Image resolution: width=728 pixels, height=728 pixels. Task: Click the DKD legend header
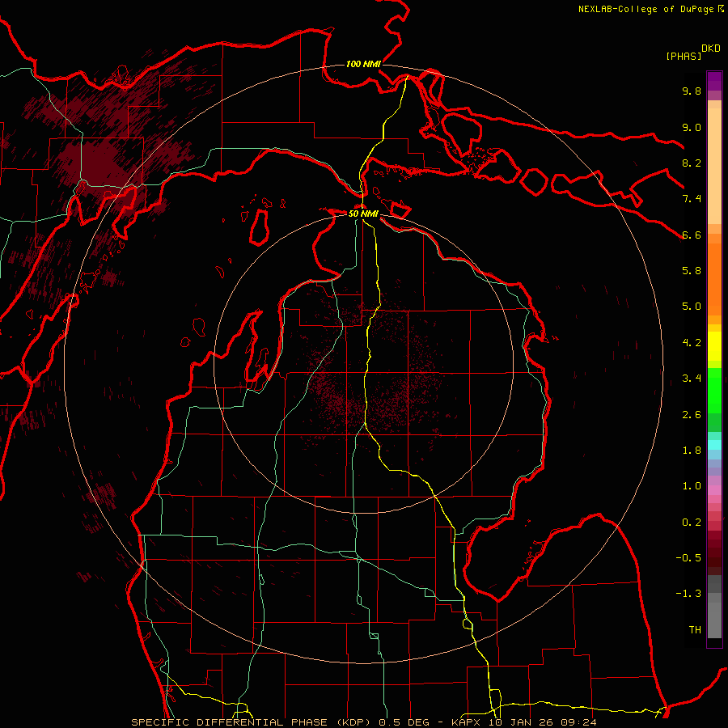click(711, 49)
